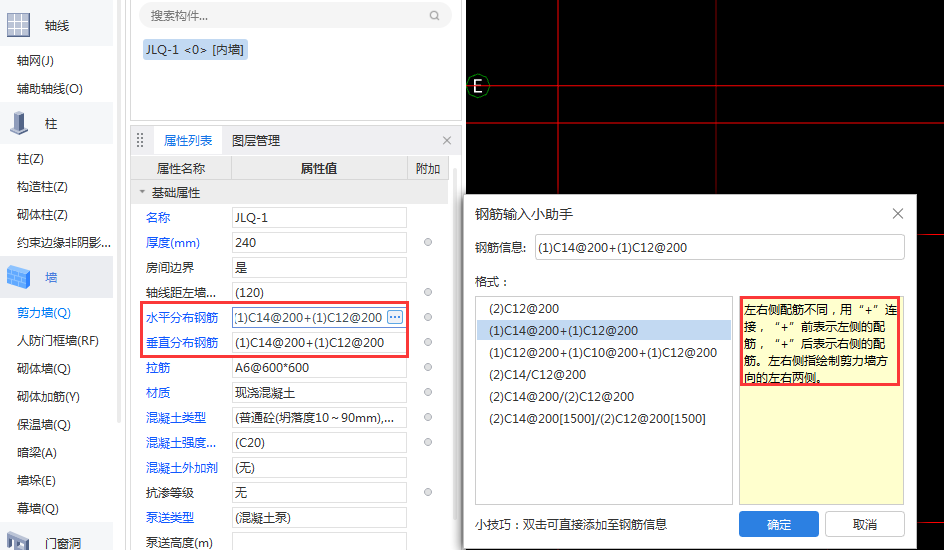Select 暗梁(A) in sidebar
This screenshot has width=944, height=550.
37,453
